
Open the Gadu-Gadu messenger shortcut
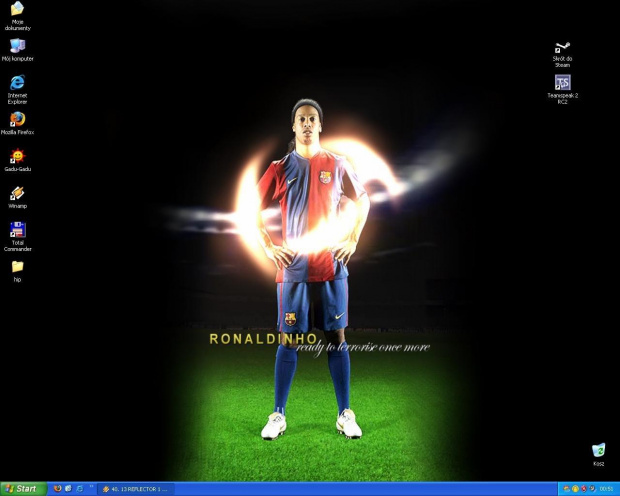17,160
